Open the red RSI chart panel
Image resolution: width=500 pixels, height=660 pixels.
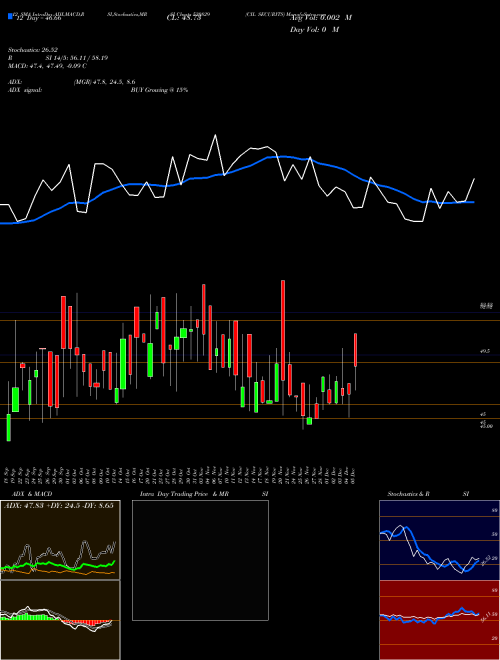click(439, 620)
